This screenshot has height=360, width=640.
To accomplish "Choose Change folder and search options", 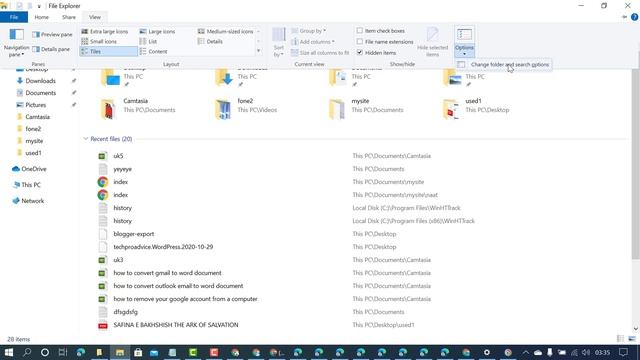I will [504, 64].
